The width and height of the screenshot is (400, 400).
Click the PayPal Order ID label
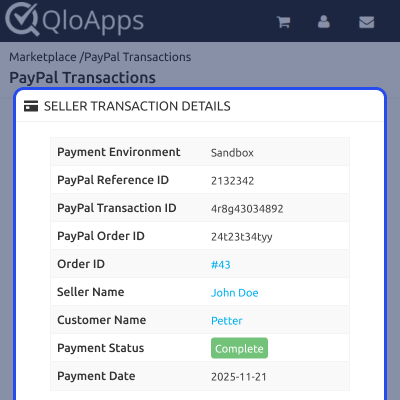coord(101,236)
